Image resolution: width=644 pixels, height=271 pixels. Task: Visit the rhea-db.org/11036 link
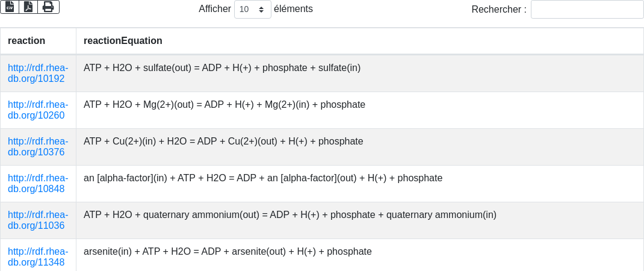[x=37, y=220]
